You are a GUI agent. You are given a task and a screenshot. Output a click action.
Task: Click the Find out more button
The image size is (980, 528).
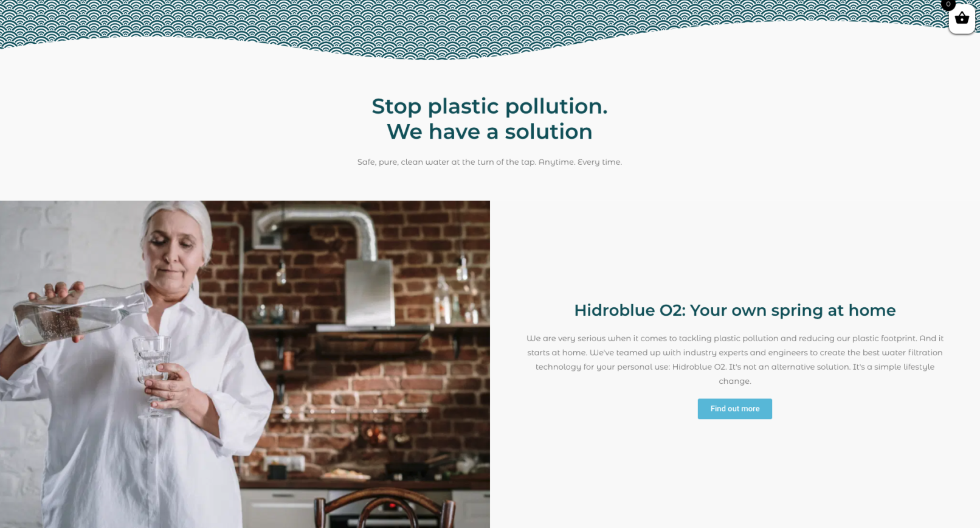[x=734, y=409]
